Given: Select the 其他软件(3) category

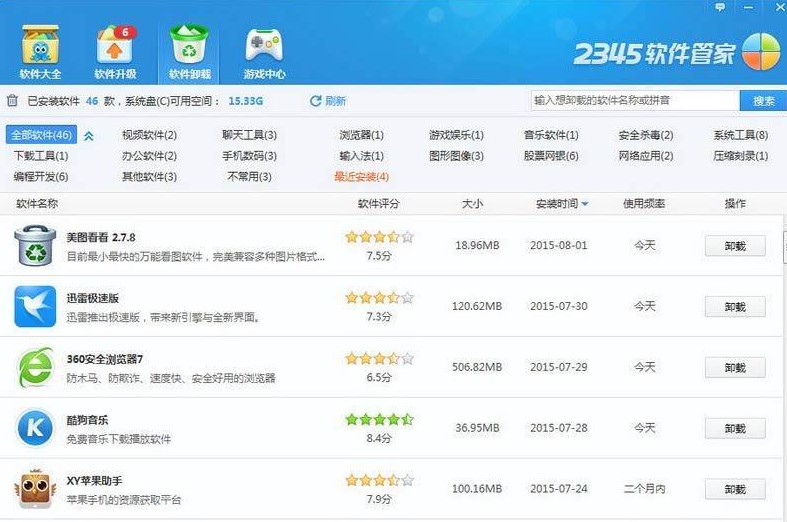Looking at the screenshot, I should [x=149, y=177].
